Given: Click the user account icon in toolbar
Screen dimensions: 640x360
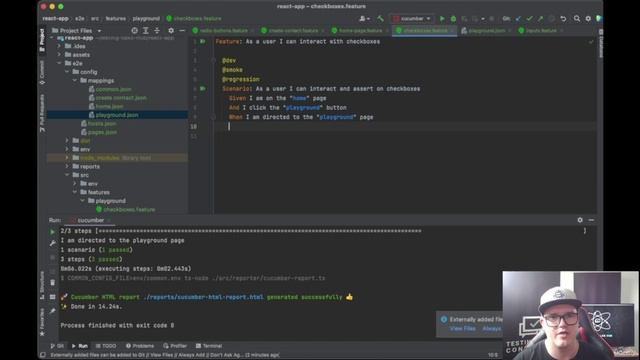Looking at the screenshot, I should [x=364, y=18].
